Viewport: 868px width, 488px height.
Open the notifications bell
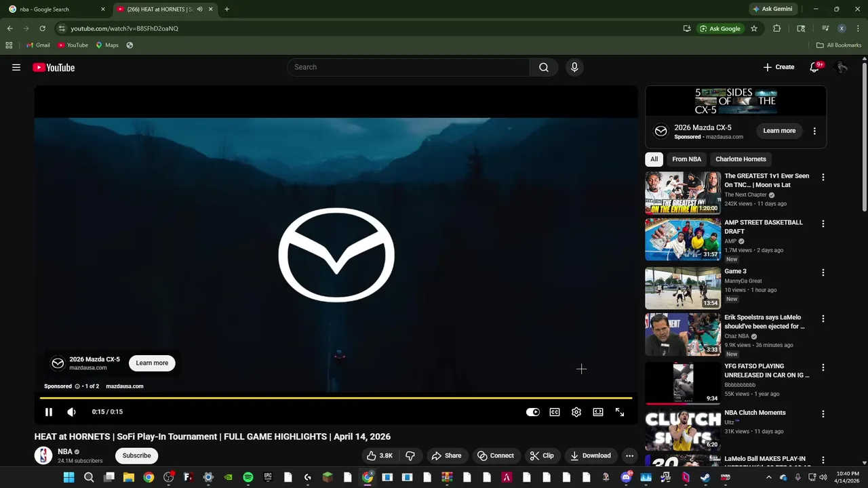point(814,67)
